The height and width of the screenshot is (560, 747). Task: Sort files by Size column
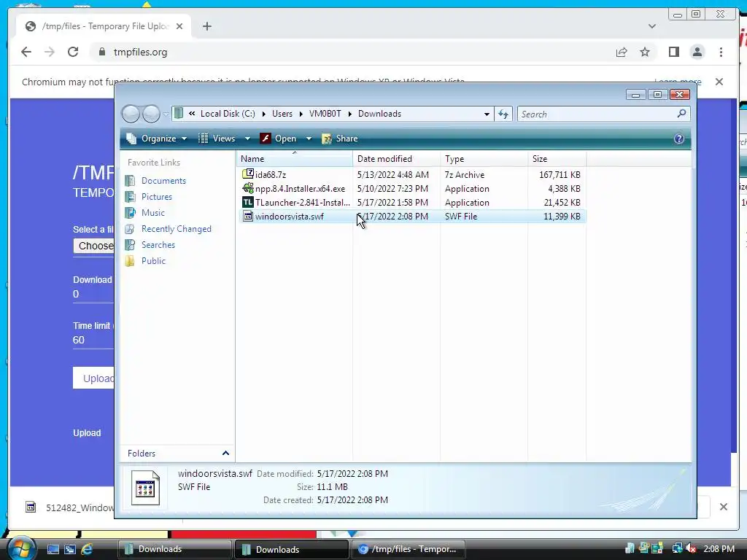coord(557,159)
